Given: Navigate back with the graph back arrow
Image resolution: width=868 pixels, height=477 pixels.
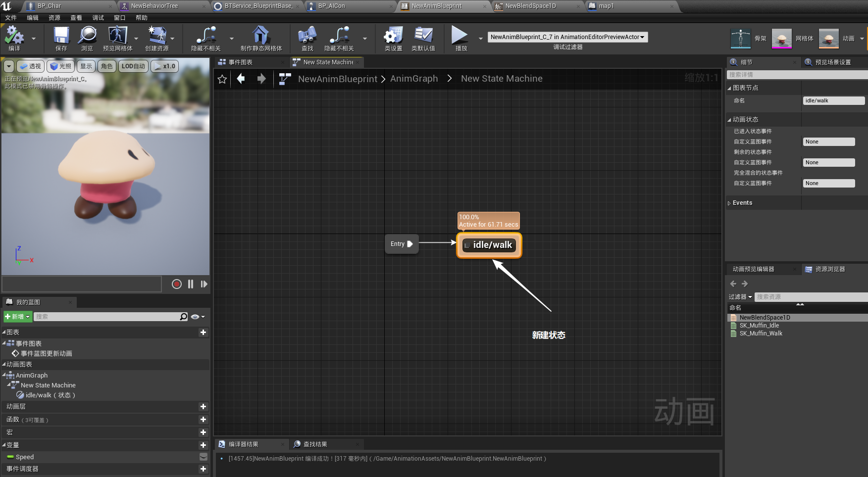Looking at the screenshot, I should pyautogui.click(x=241, y=79).
